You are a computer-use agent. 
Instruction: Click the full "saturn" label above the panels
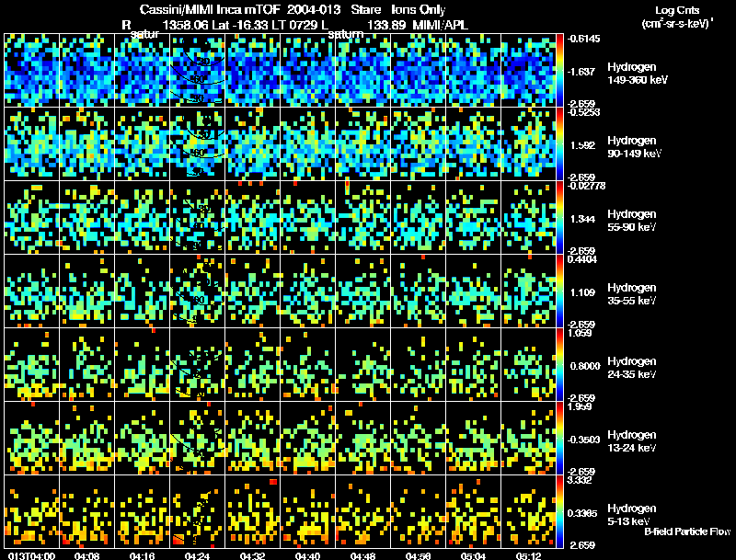tap(346, 34)
